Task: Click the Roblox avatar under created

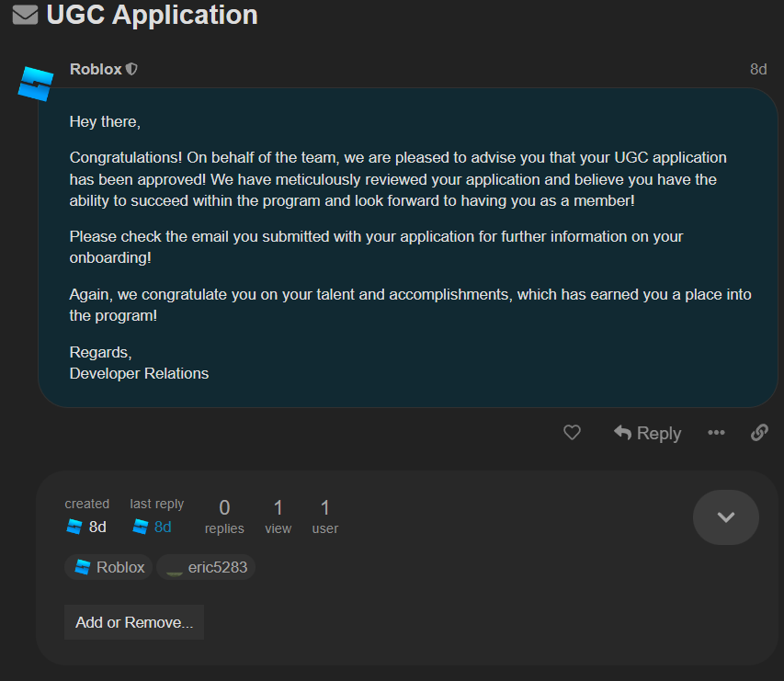Action: click(74, 527)
